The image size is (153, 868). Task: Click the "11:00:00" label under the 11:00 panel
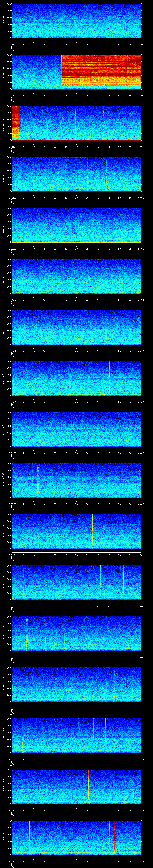point(12,759)
